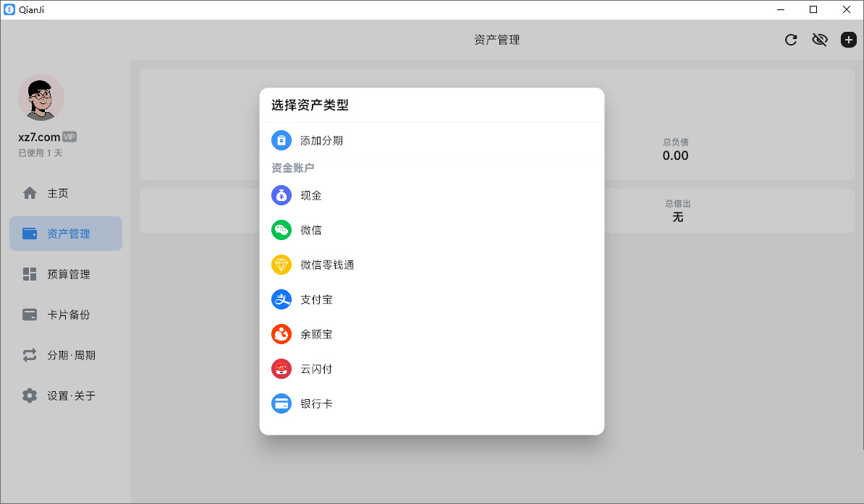
Task: Close the QianJi window
Action: pyautogui.click(x=847, y=9)
